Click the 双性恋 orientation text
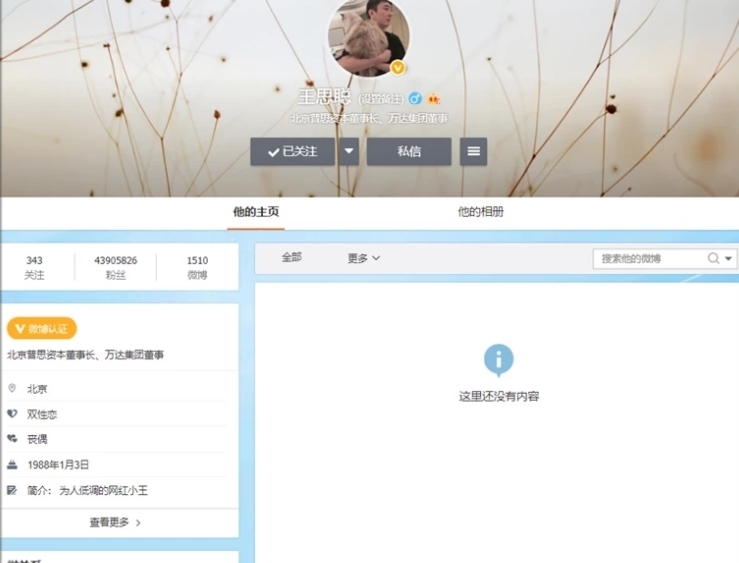This screenshot has height=563, width=739. point(42,414)
